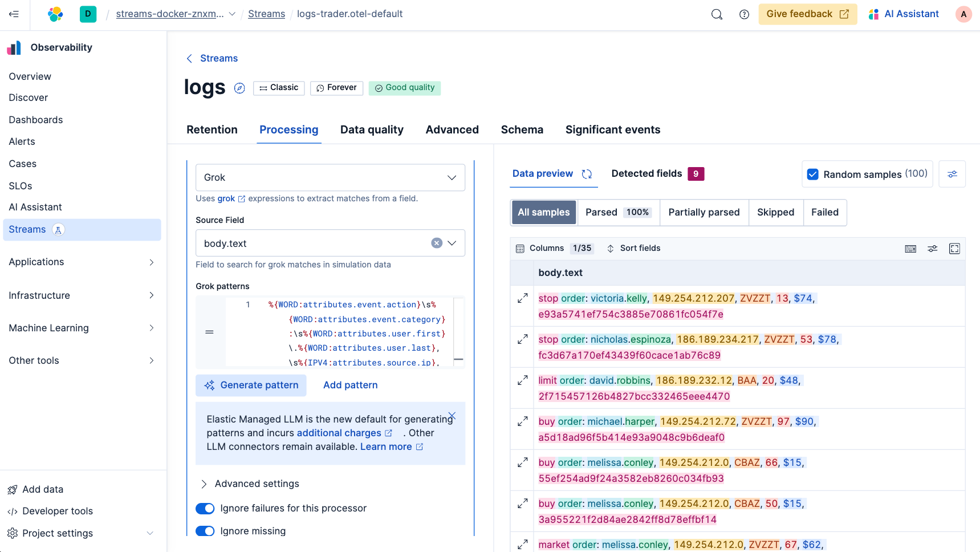This screenshot has height=552, width=980.
Task: Expand Advanced settings section
Action: 257,484
